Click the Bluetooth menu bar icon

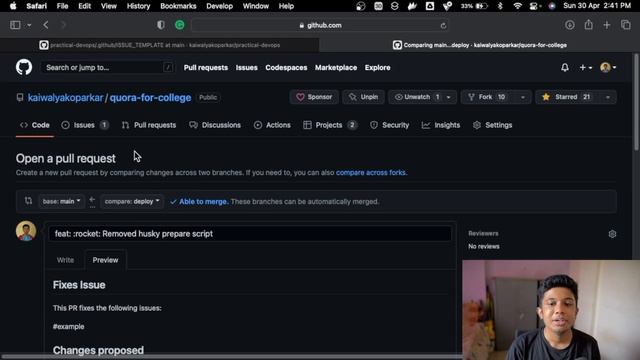[500, 6]
